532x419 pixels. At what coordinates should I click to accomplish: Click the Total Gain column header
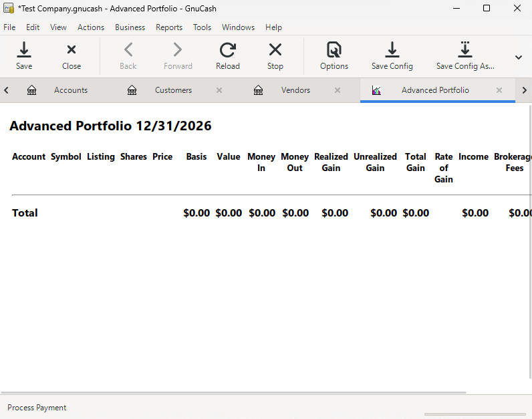[x=415, y=162]
